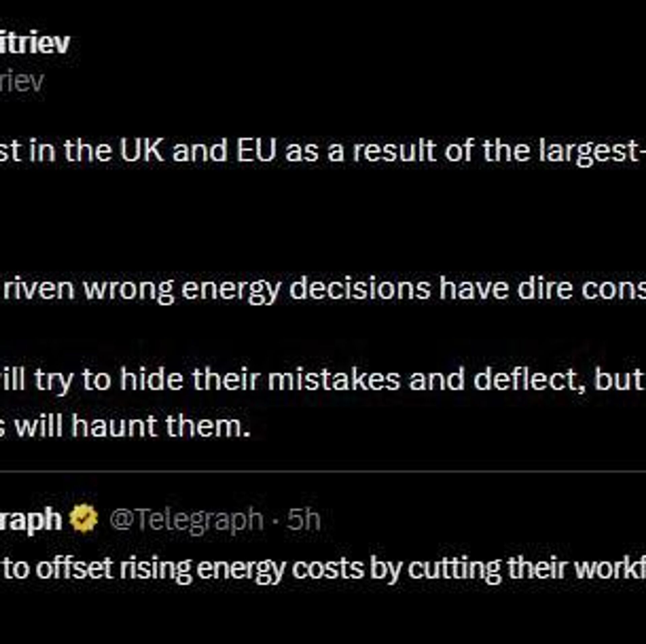Click the gold verified badge beside Telegraph
This screenshot has height=644, width=646.
pos(83,519)
